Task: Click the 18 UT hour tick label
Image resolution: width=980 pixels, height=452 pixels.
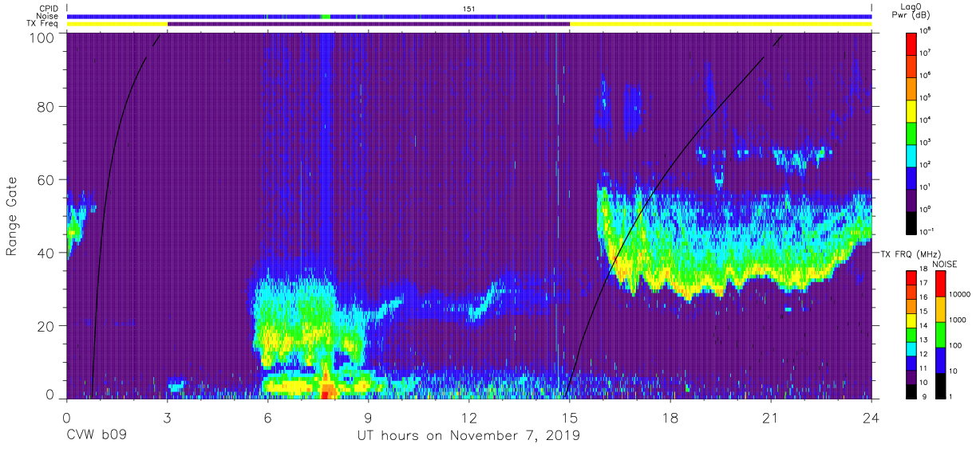Action: tap(670, 417)
